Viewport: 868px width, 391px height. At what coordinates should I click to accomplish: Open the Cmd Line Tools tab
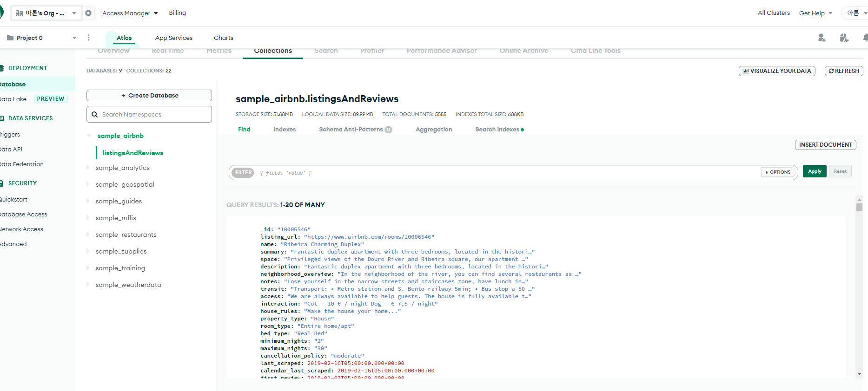click(x=596, y=51)
